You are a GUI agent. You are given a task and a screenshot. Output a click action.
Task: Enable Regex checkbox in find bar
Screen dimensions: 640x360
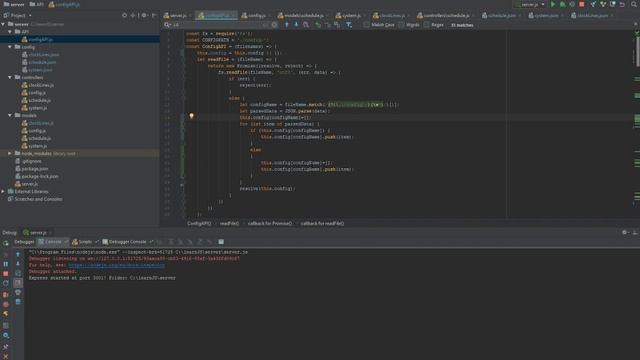click(426, 25)
